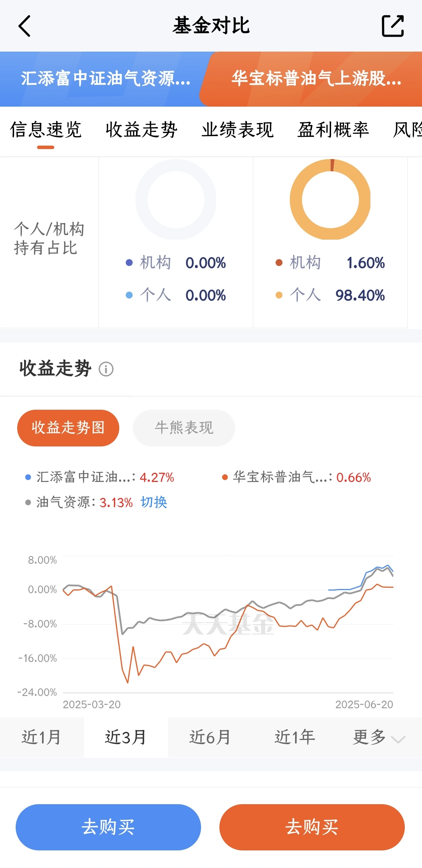Tap the back arrow icon
The width and height of the screenshot is (422, 868).
[x=24, y=26]
